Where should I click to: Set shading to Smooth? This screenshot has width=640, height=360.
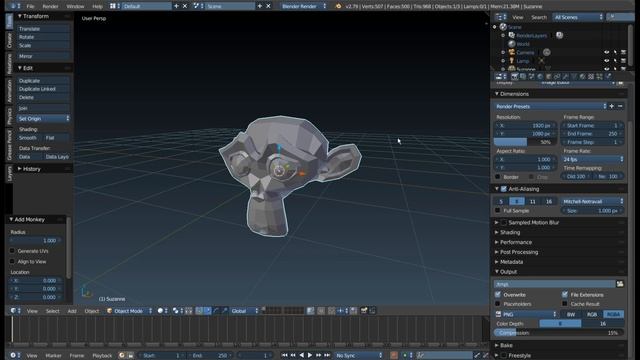pos(29,138)
